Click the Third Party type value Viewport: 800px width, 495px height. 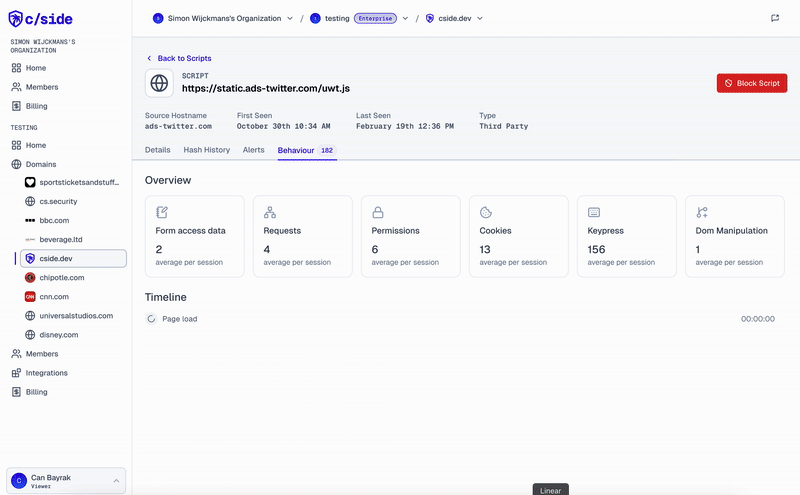[x=504, y=126]
